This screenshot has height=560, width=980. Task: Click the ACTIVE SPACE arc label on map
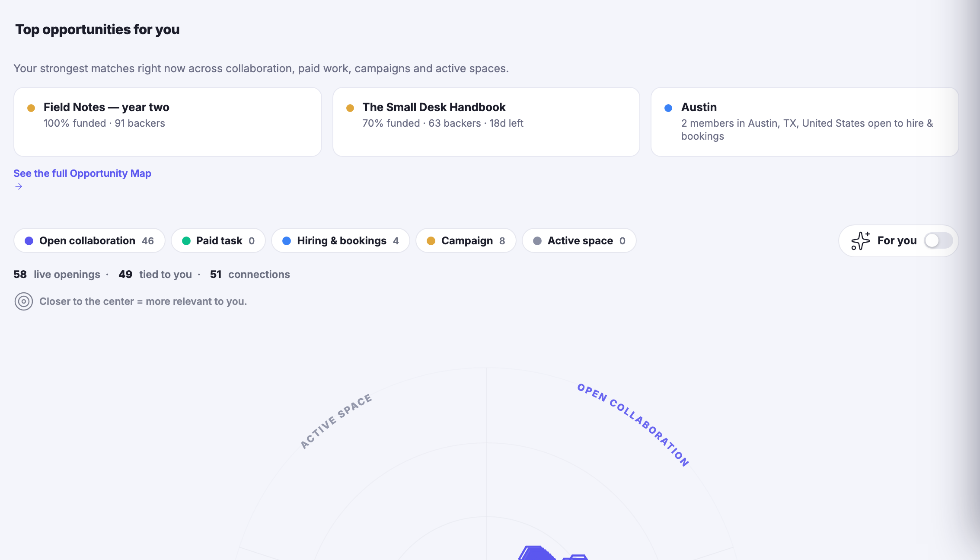(x=336, y=422)
